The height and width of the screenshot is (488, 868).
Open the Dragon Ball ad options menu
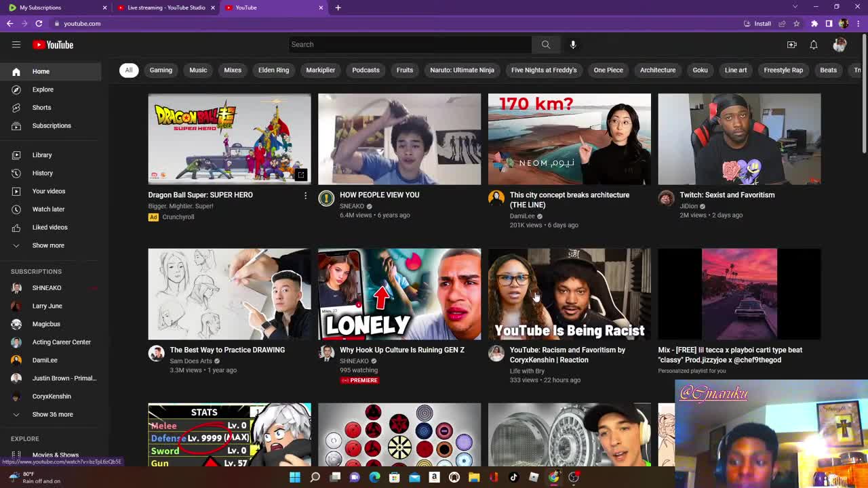(305, 196)
